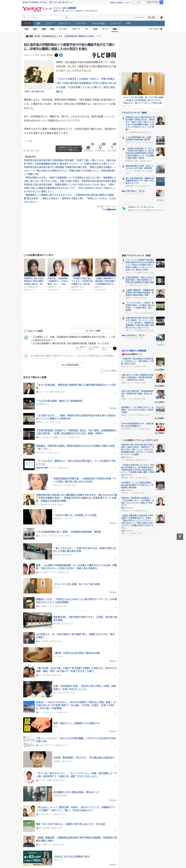Open the settings gear icon

click(161, 18)
